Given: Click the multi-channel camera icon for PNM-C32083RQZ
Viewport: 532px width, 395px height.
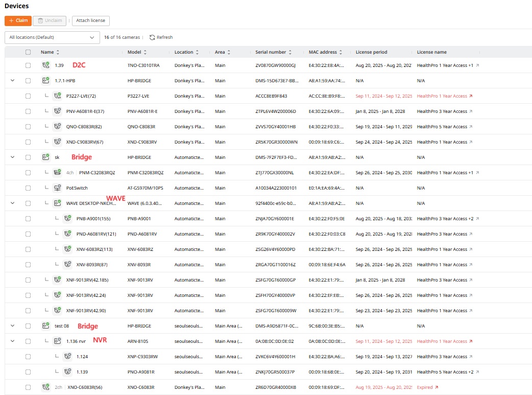Looking at the screenshot, I should click(57, 173).
